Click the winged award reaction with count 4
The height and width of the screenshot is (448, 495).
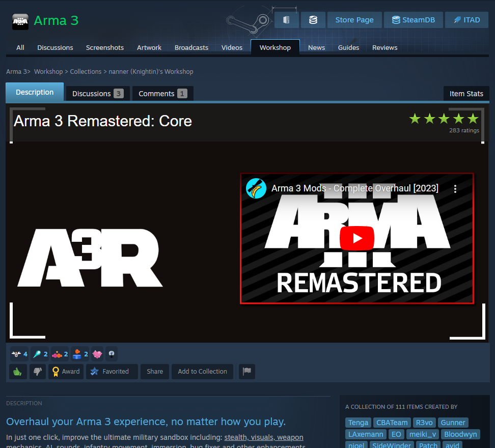[x=19, y=354]
